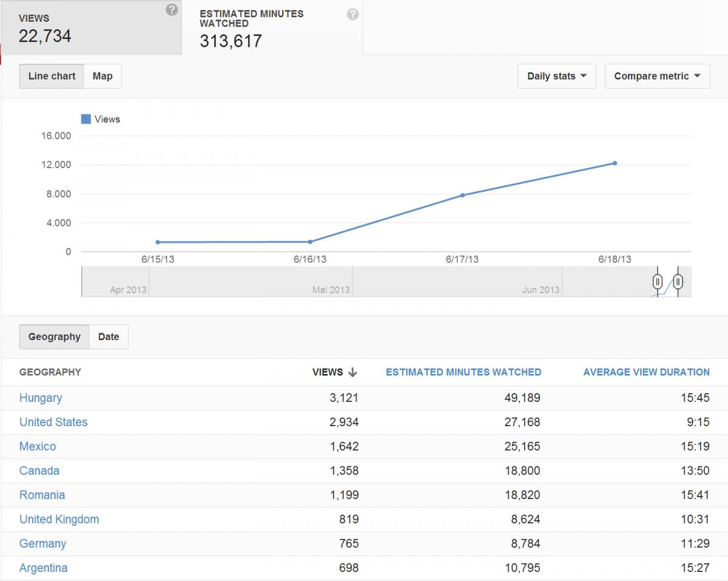Click the help icon beside Views
Viewport: 728px width, 581px height.
172,10
